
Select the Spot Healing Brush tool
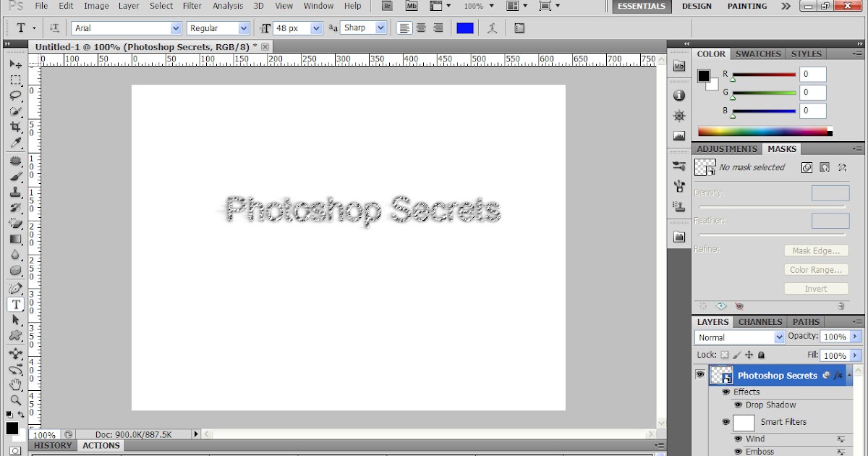15,161
